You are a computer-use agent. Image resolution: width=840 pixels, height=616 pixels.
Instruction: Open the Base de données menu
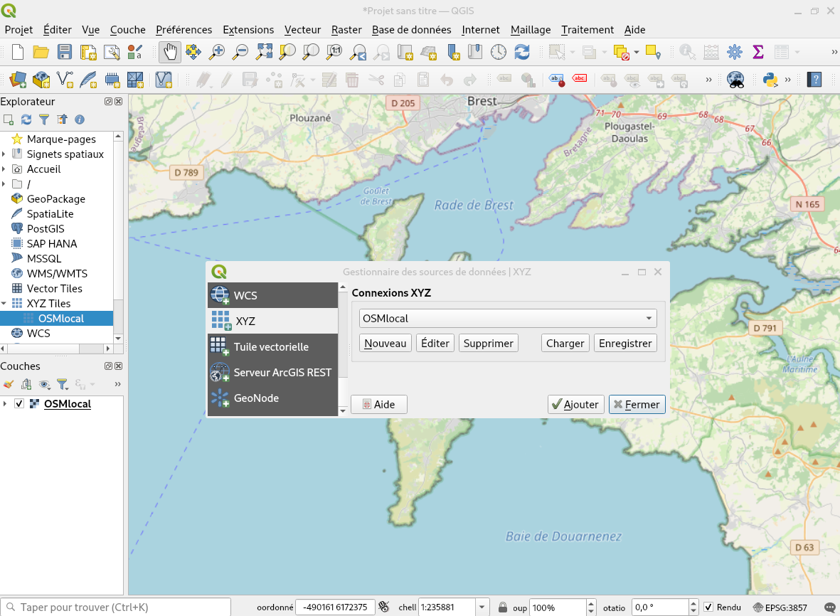(x=411, y=29)
